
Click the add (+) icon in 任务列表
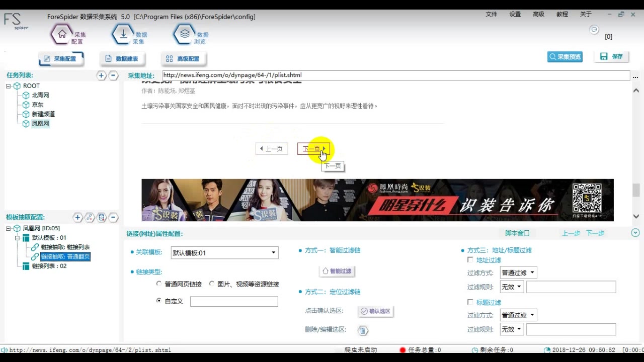point(101,75)
